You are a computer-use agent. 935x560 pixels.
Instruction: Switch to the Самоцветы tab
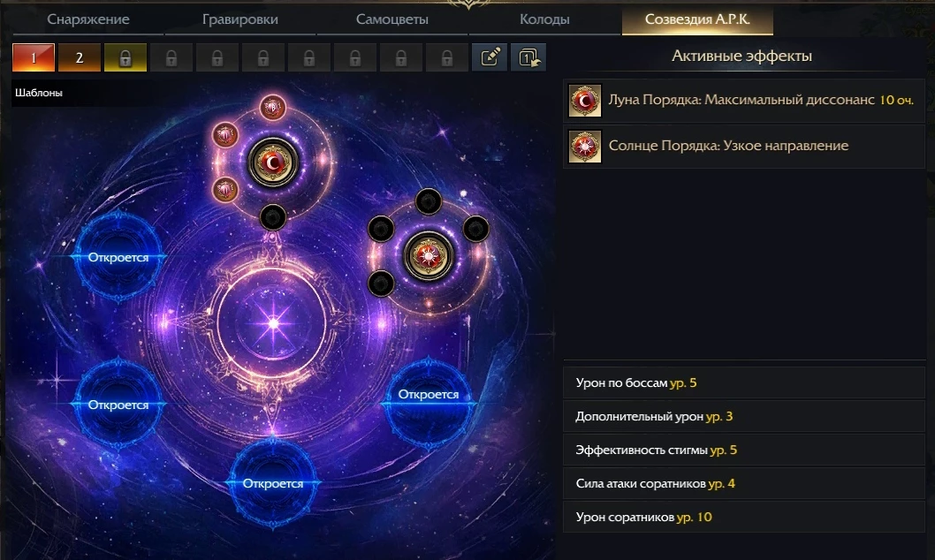391,19
